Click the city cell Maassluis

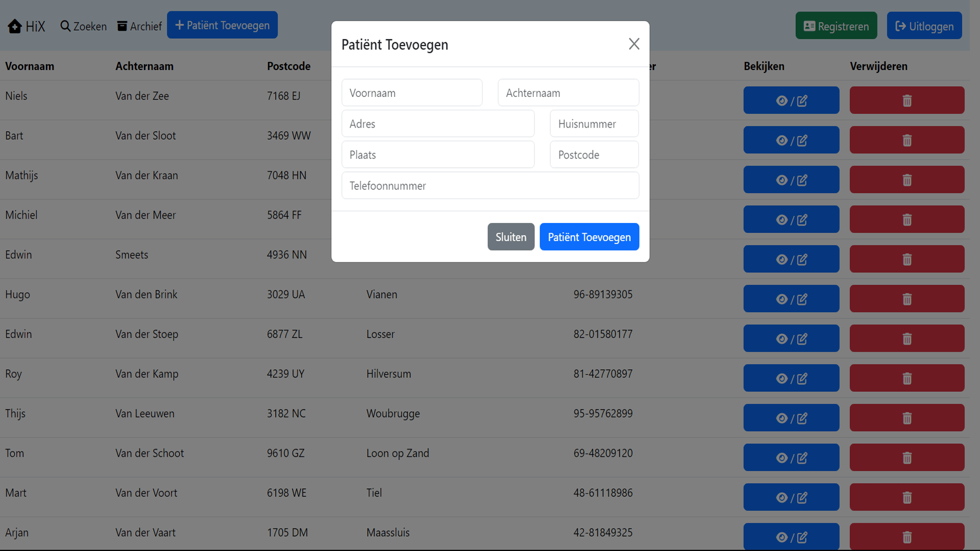tap(388, 533)
